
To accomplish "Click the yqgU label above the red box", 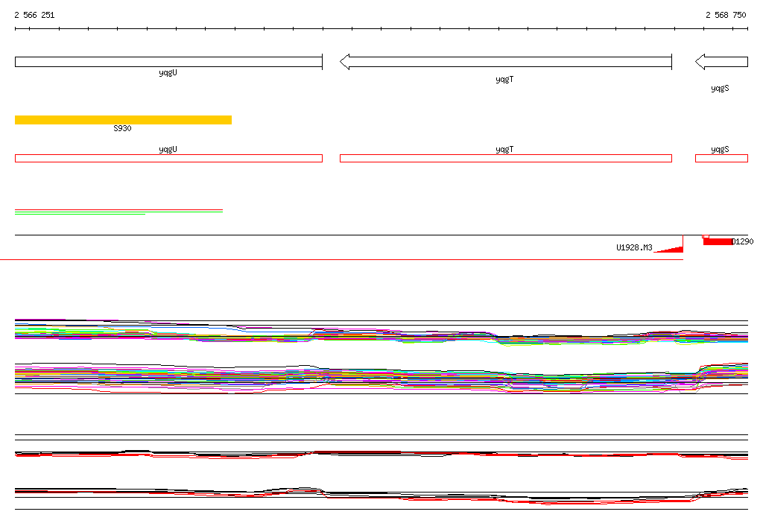I will pyautogui.click(x=168, y=150).
